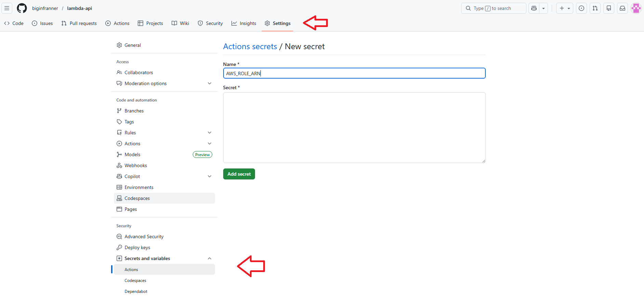Open biginfranner owner link

pos(45,8)
